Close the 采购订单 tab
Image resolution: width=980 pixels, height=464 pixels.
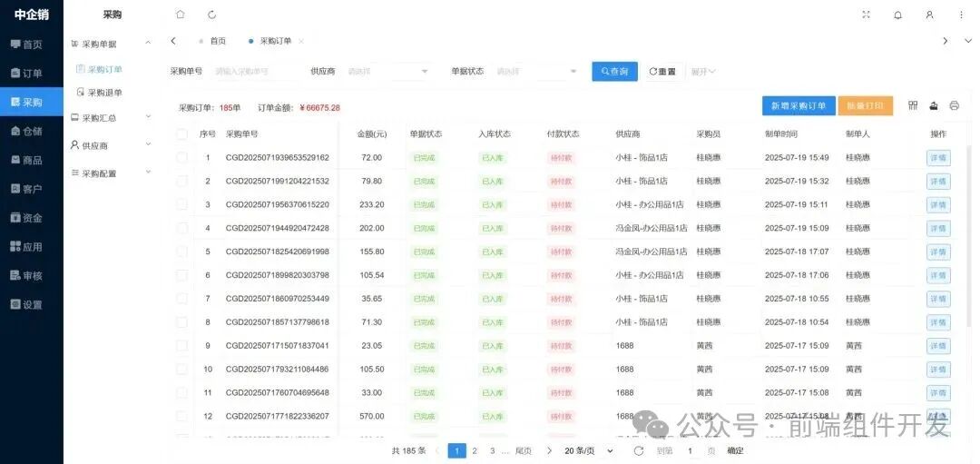coord(301,41)
